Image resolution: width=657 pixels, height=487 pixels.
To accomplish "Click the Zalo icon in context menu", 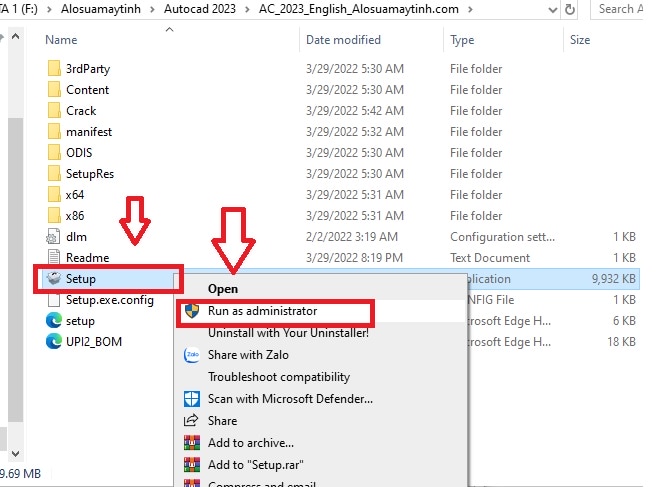I will [x=193, y=355].
